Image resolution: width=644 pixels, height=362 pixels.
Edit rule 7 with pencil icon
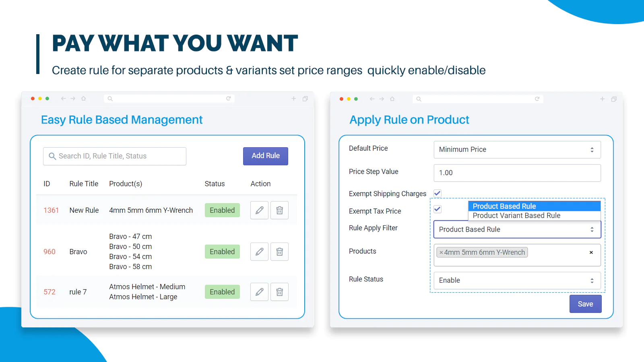click(259, 292)
